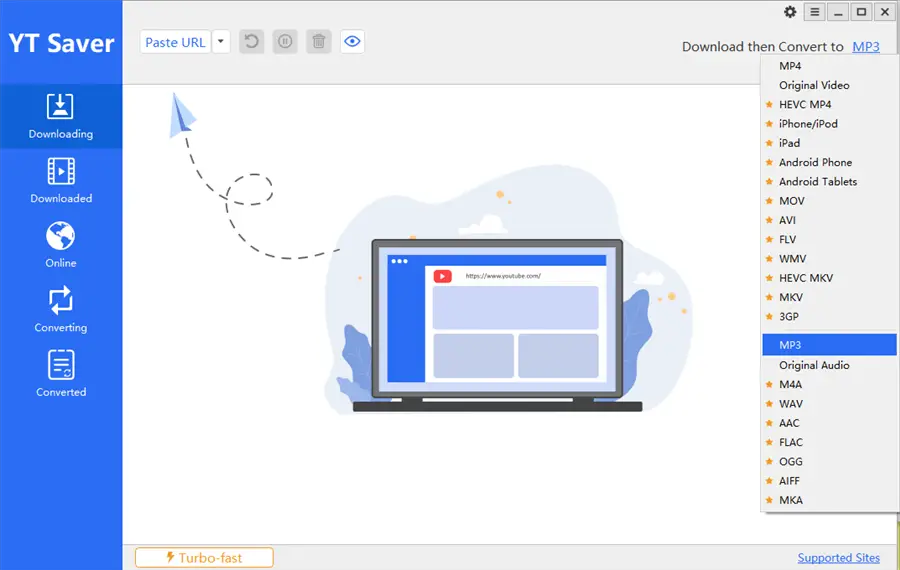Pause all downloads with the pause icon

[x=285, y=42]
